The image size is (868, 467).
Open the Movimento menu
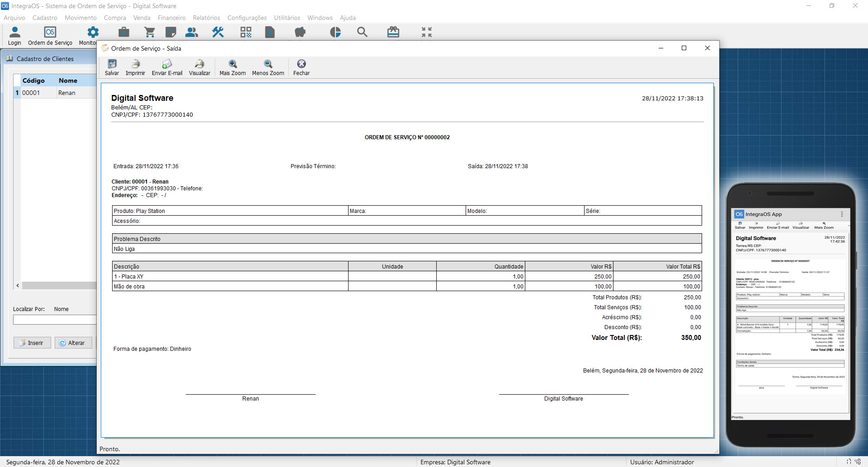tap(80, 18)
